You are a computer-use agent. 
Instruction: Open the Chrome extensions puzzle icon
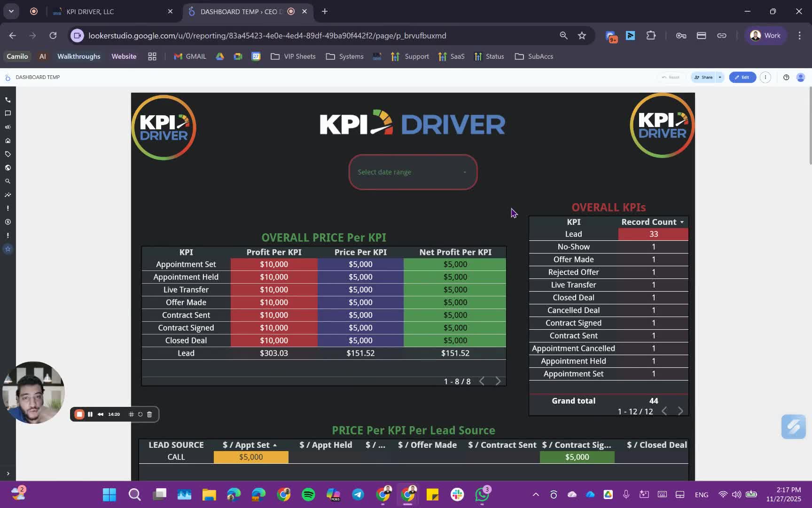651,36
